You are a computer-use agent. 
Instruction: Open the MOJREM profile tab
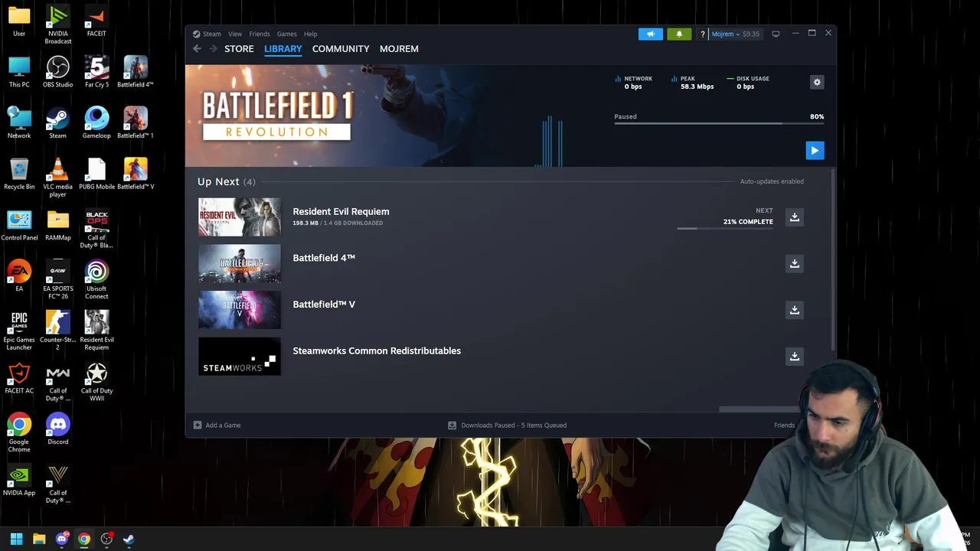click(399, 49)
